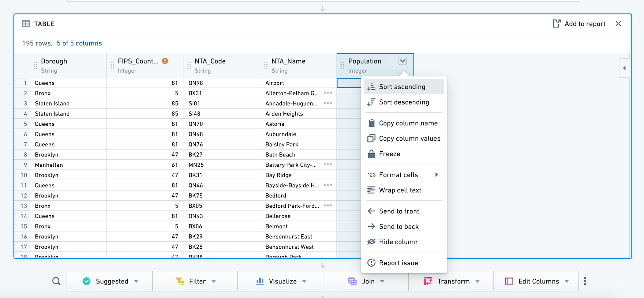Image resolution: width=644 pixels, height=298 pixels.
Task: Open the Edit Columns dropdown
Action: pos(536,281)
